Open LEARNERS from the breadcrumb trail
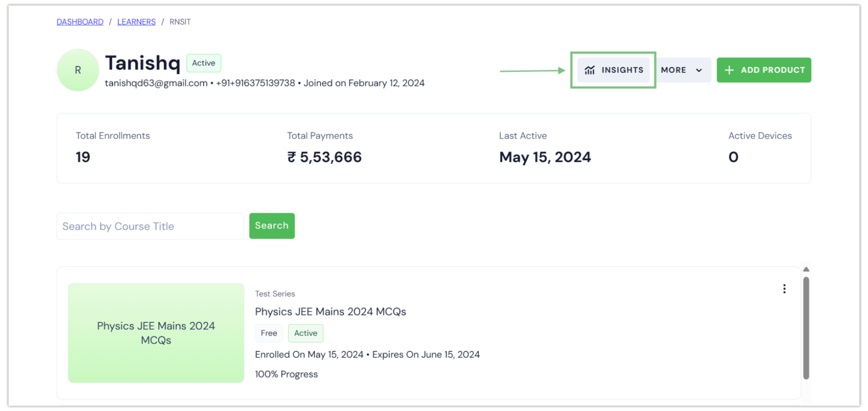 coord(136,21)
